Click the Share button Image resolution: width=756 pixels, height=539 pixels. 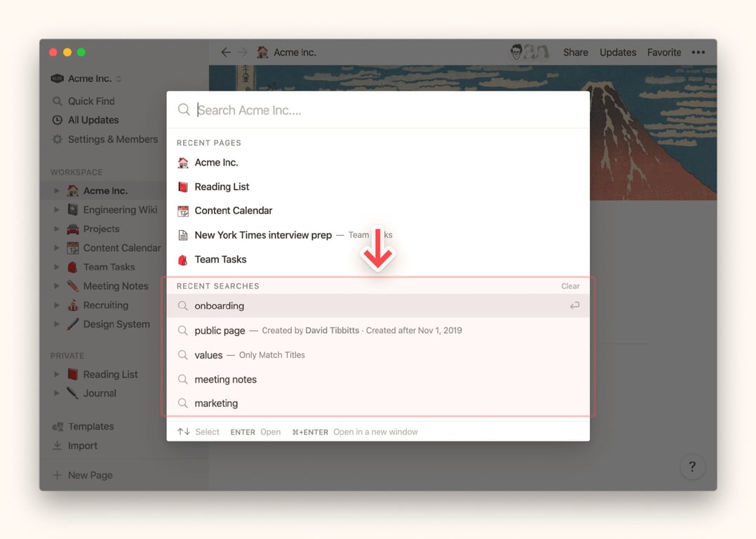(576, 52)
